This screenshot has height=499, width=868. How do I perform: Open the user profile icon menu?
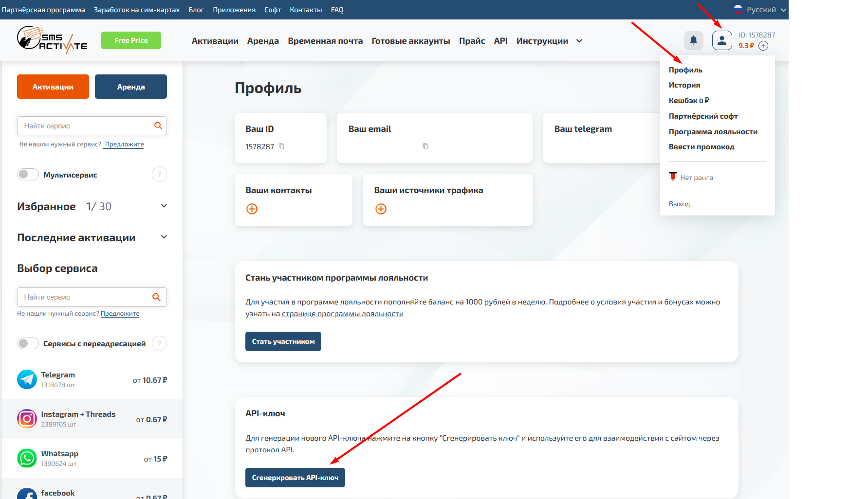722,40
